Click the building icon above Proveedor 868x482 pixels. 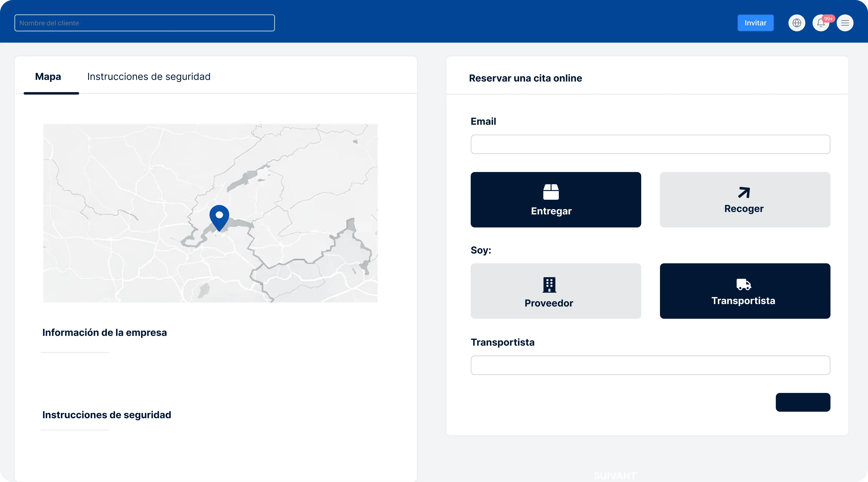549,285
